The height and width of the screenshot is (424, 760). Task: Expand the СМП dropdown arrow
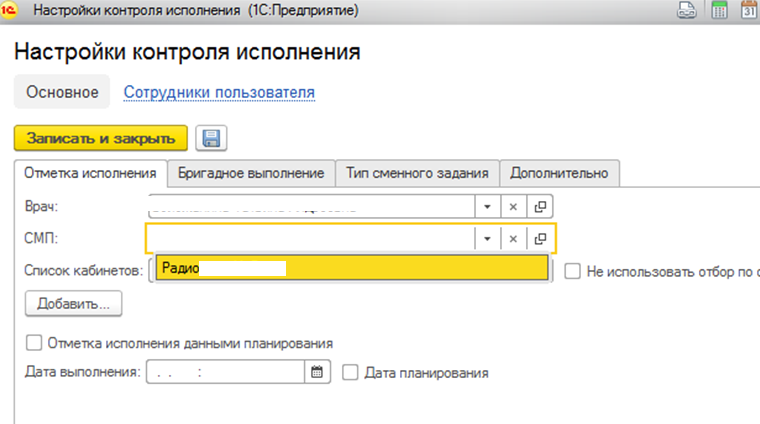pyautogui.click(x=485, y=238)
